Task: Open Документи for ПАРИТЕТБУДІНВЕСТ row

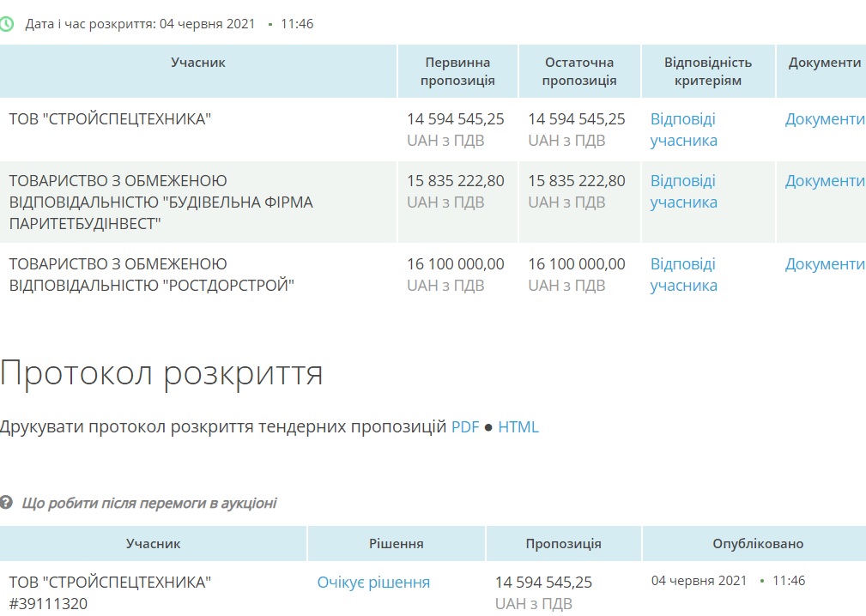Action: click(824, 181)
